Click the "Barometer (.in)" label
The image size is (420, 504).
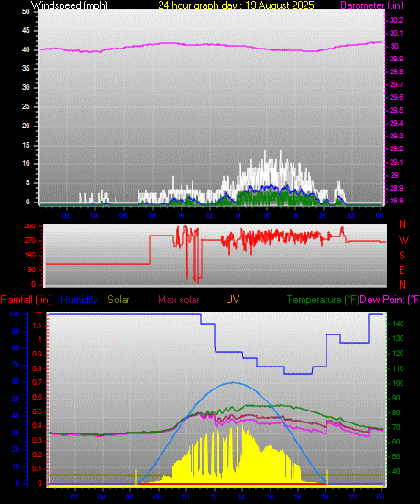(371, 5)
